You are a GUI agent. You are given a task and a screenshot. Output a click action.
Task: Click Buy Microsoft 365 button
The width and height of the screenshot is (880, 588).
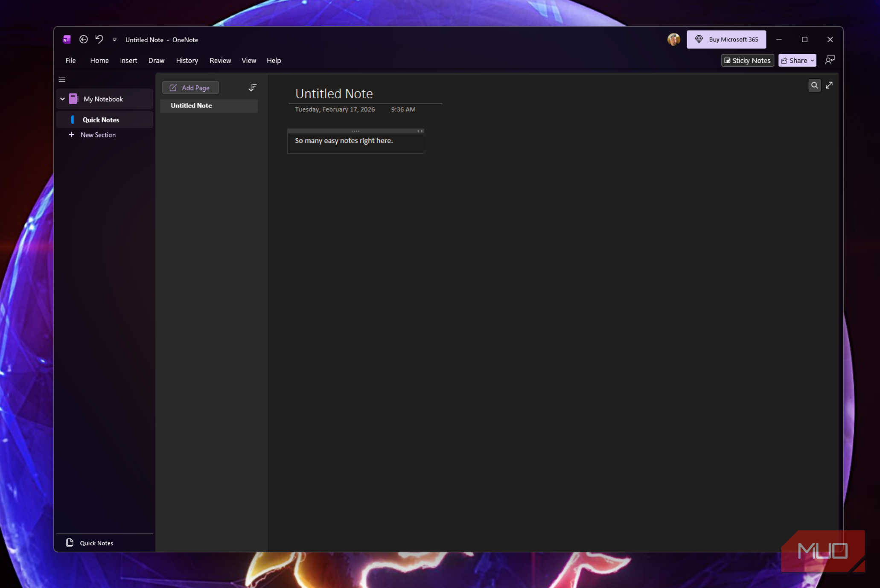click(x=726, y=39)
